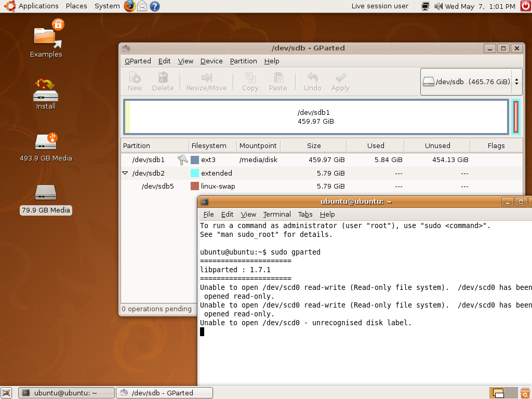532x399 pixels.
Task: Select the Install desktop icon
Action: [x=46, y=94]
